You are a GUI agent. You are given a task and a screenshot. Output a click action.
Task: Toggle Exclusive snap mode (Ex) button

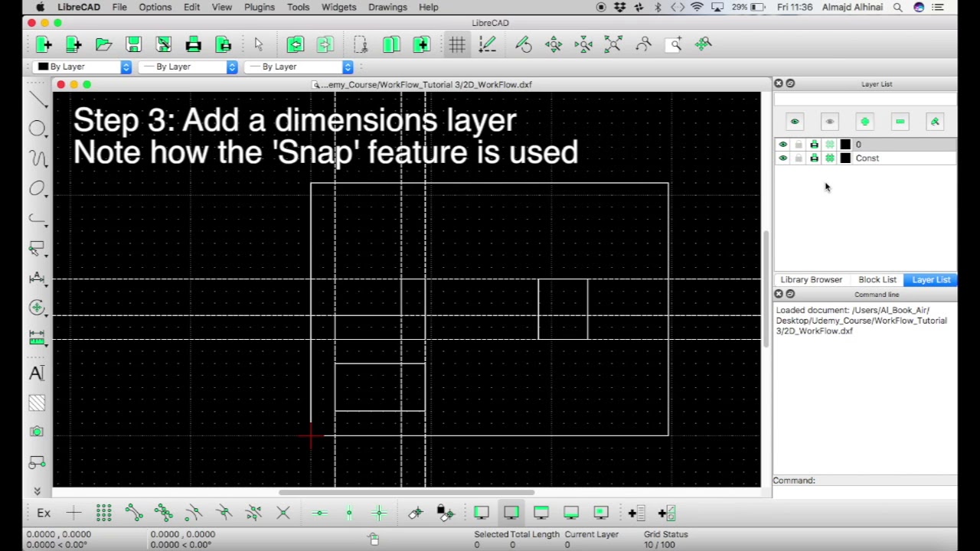(44, 513)
